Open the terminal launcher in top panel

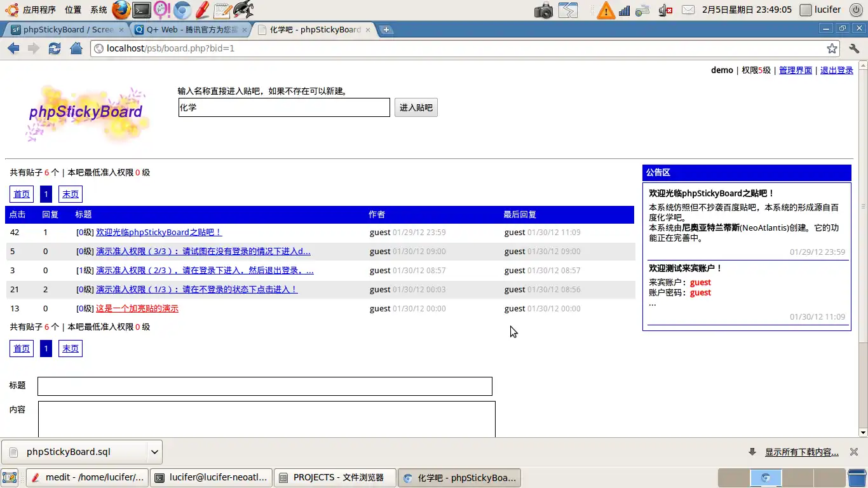[x=142, y=10]
